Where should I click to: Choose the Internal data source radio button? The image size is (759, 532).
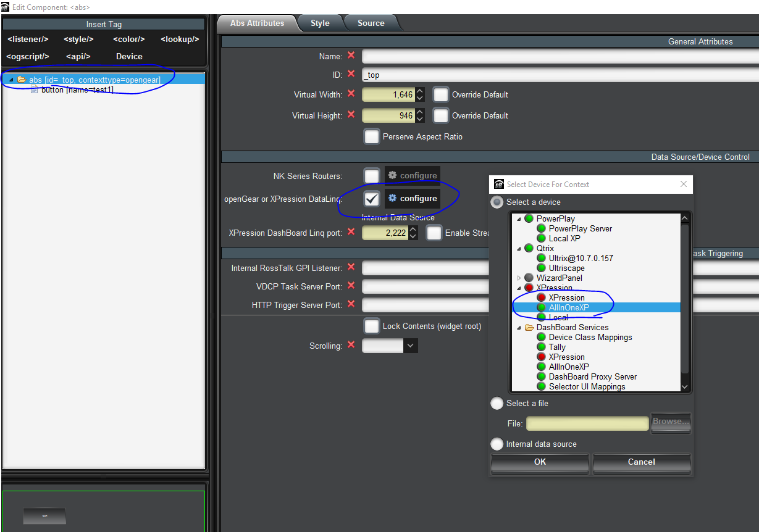pos(497,444)
